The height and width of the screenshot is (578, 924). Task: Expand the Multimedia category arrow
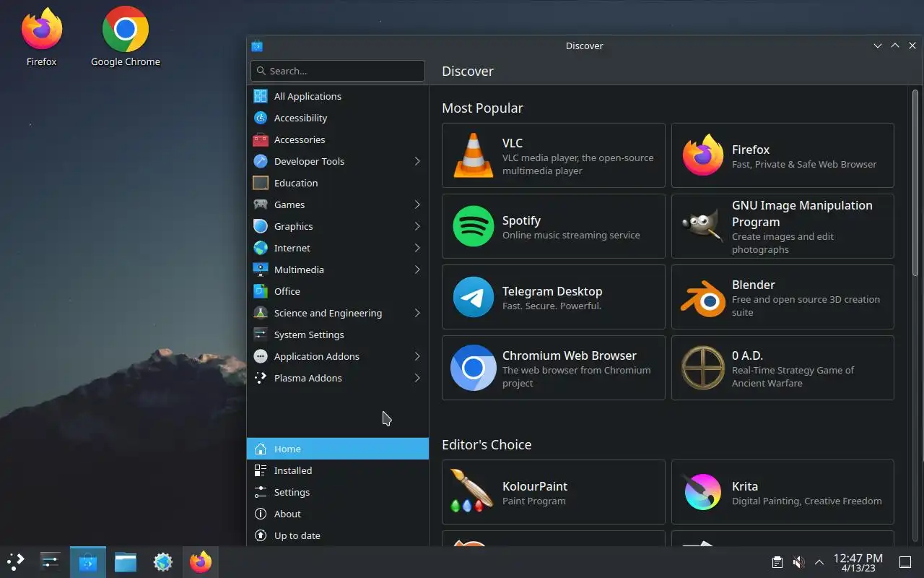(417, 269)
